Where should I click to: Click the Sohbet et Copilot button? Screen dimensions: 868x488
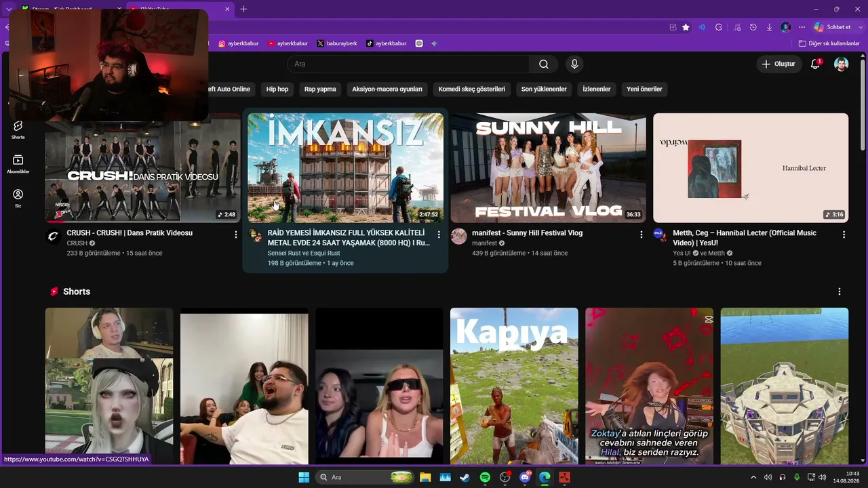(x=832, y=27)
